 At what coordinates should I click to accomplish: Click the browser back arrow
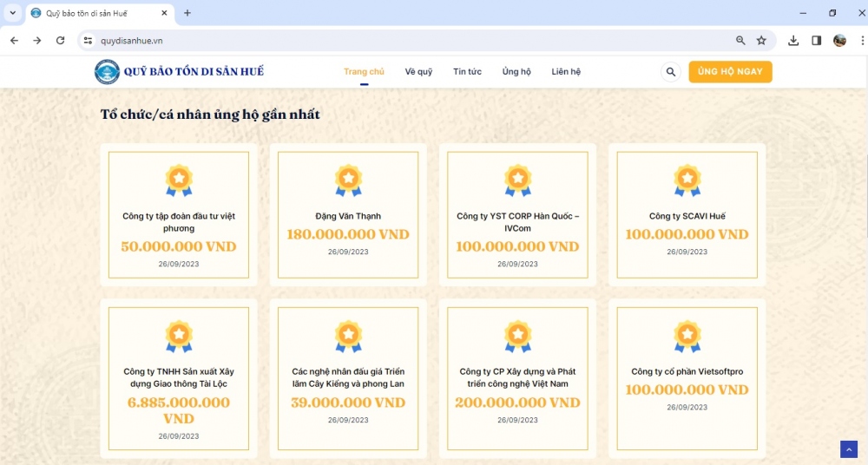click(x=15, y=41)
